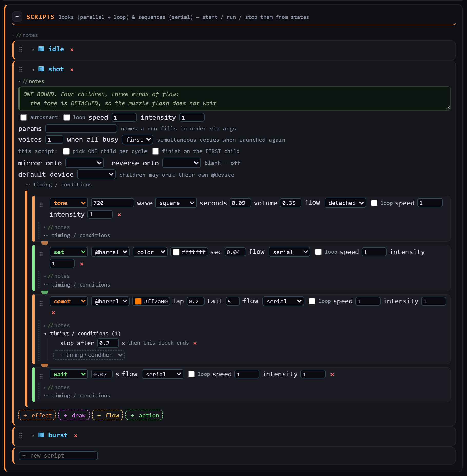Click the params input field
This screenshot has width=467, height=476.
click(81, 128)
